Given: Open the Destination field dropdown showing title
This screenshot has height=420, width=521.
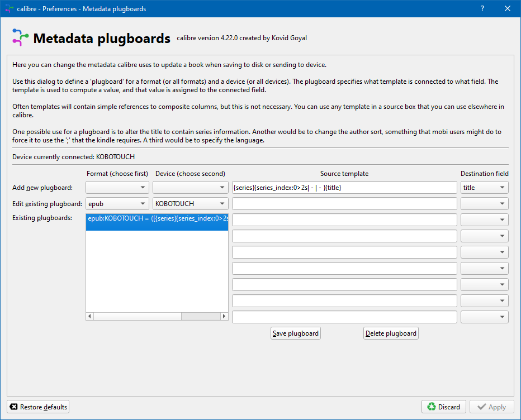Looking at the screenshot, I should point(485,187).
